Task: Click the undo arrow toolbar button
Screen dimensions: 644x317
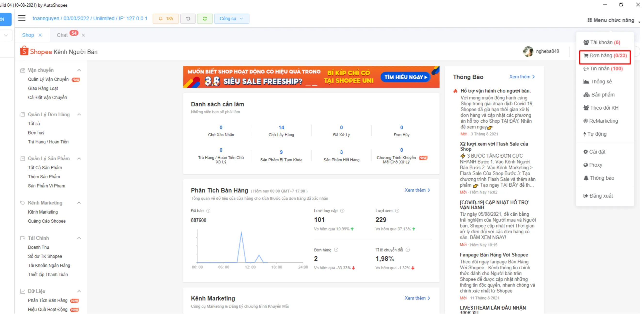Action: 188,18
